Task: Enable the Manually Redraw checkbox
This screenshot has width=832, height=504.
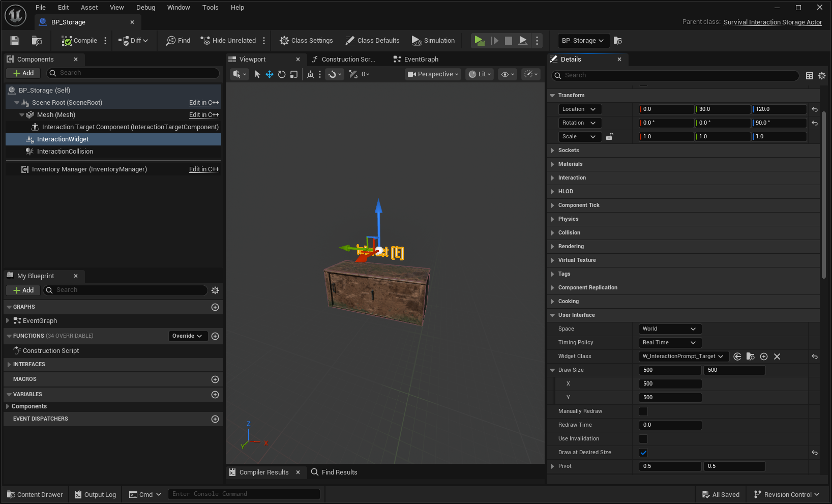Action: pyautogui.click(x=643, y=411)
